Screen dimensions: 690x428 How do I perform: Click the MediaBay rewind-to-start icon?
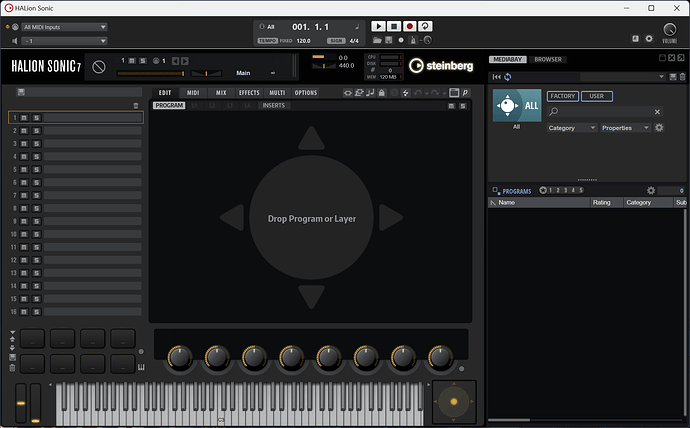(496, 77)
